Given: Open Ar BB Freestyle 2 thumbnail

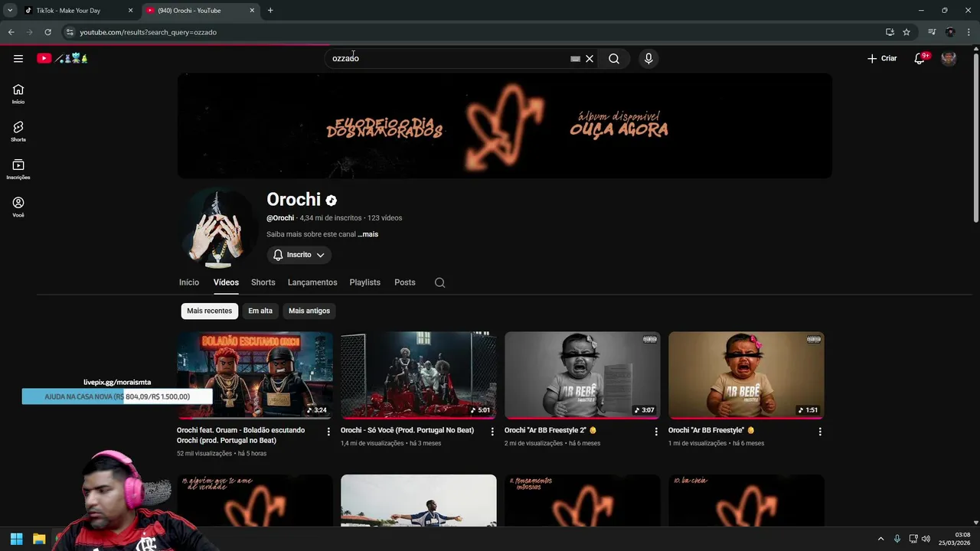Looking at the screenshot, I should 583,375.
